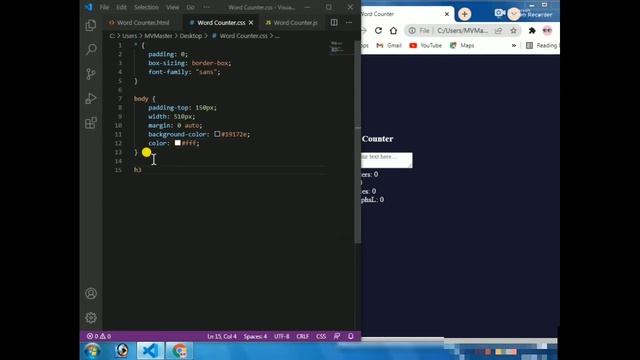Click the Desktop breadcrumb segment
Image resolution: width=640 pixels, height=360 pixels.
(191, 36)
